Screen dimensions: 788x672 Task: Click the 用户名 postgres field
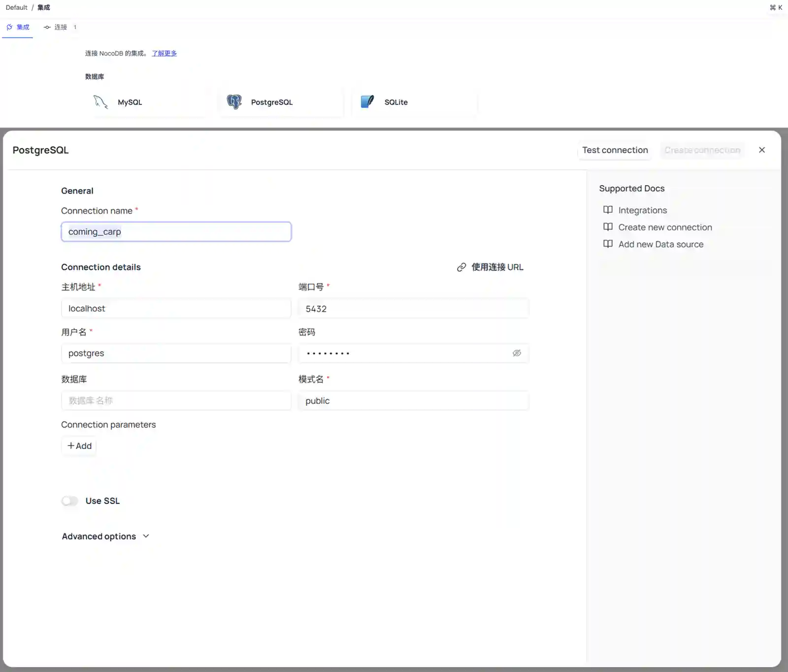pos(176,353)
